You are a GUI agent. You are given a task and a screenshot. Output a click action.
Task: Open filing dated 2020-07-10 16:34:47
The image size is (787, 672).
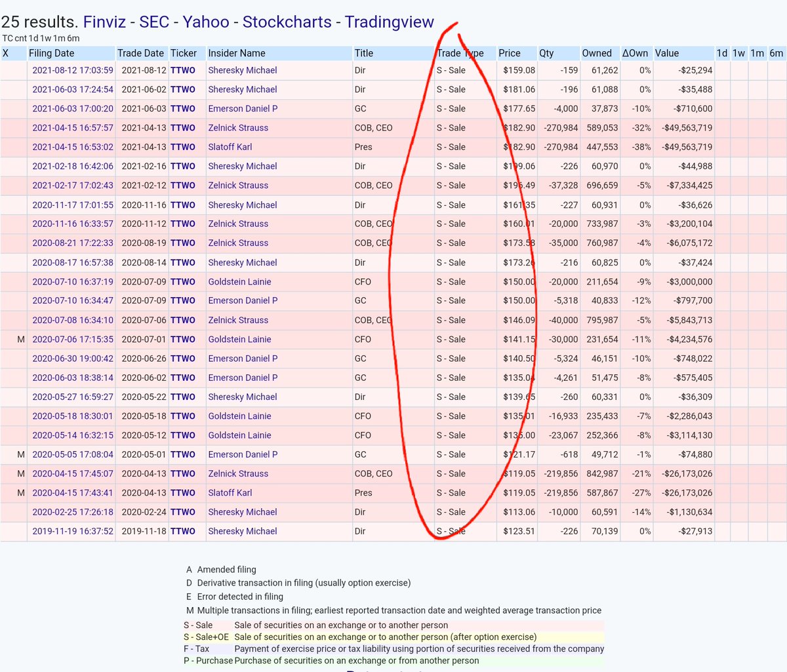click(x=73, y=300)
